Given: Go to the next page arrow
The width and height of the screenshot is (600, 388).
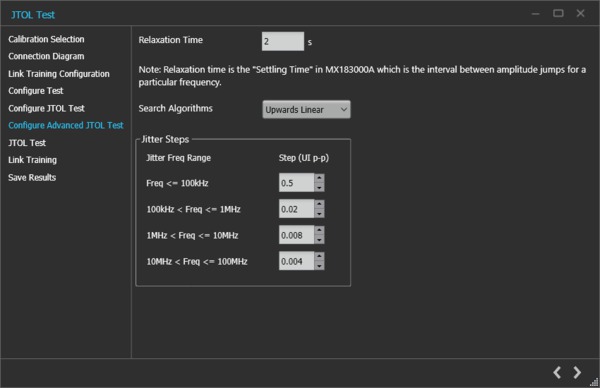Looking at the screenshot, I should tap(577, 372).
